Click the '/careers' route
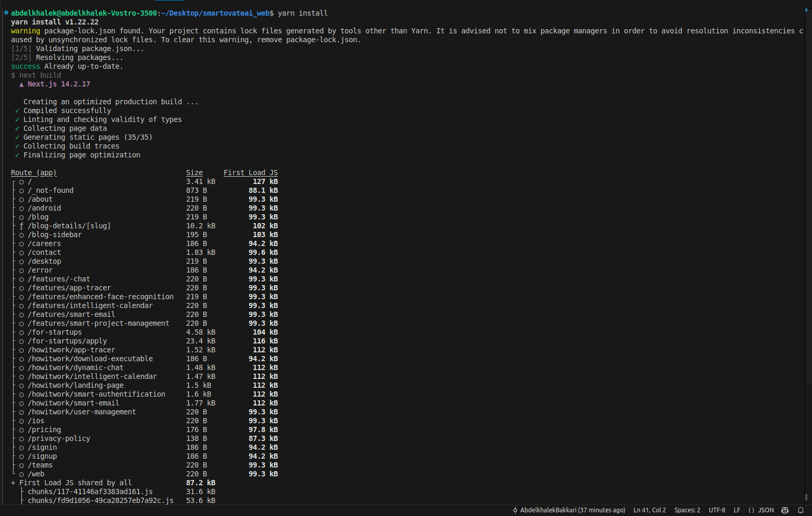 [x=44, y=243]
